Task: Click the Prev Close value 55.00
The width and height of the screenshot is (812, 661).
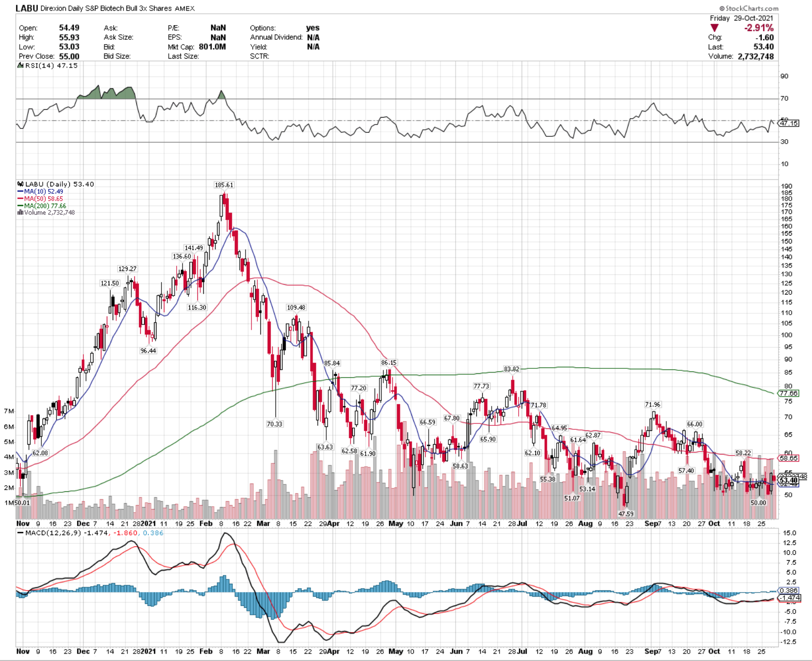Action: 69,57
